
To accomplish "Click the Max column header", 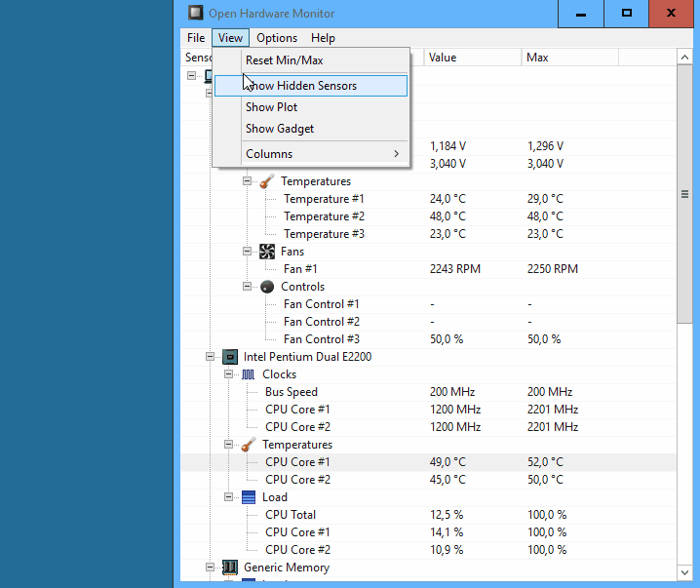I will (569, 58).
